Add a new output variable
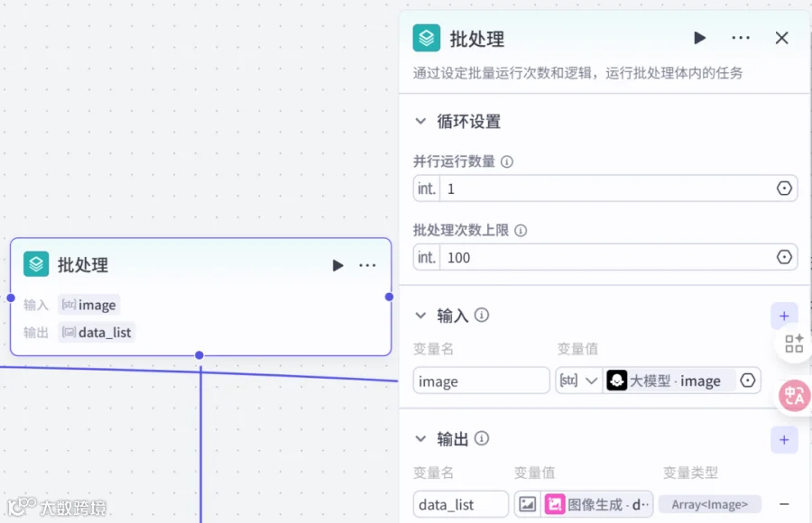Viewport: 812px width, 523px height. click(784, 440)
